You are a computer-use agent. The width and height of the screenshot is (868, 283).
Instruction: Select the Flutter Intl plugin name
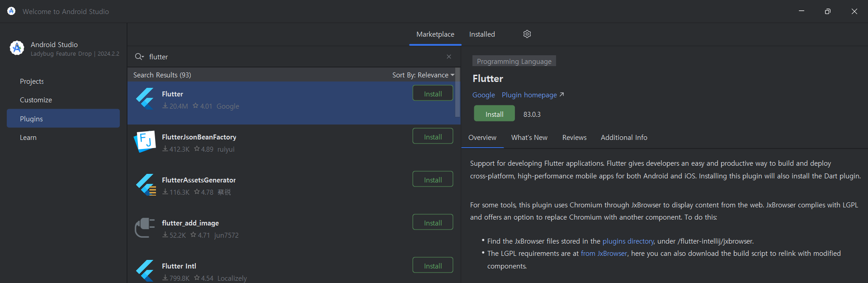tap(179, 266)
